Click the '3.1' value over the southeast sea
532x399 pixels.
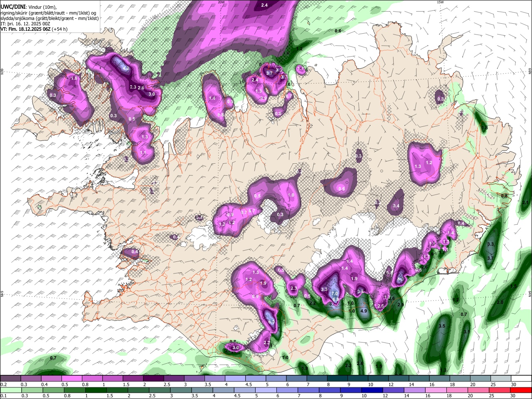click(466, 332)
